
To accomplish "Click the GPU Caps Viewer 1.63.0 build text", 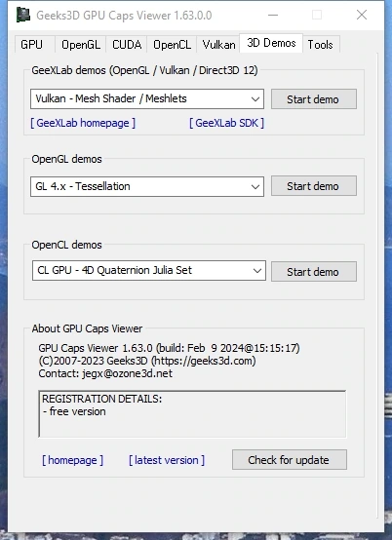I will [169, 348].
